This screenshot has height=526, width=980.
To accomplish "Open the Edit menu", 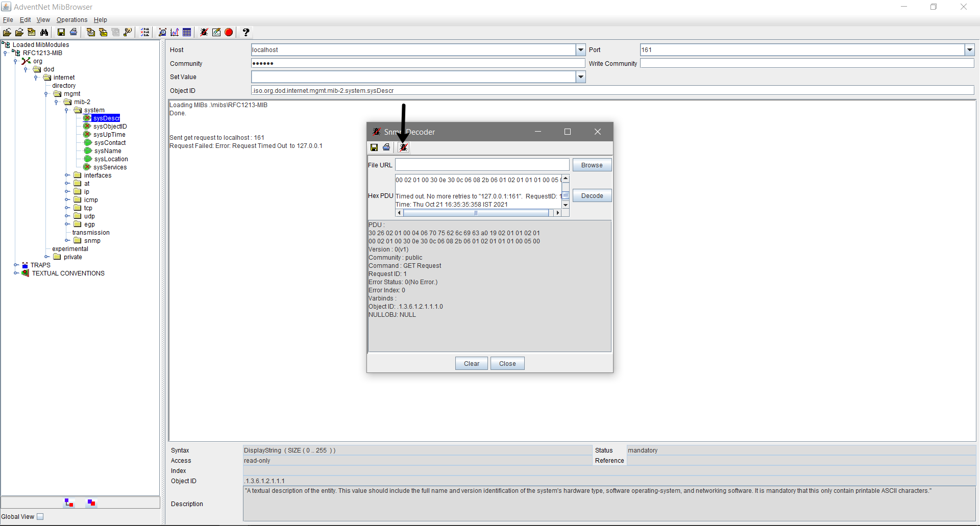I will 25,20.
